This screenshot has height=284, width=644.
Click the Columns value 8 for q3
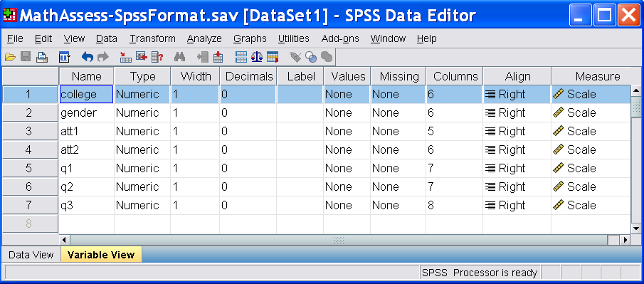coord(454,205)
